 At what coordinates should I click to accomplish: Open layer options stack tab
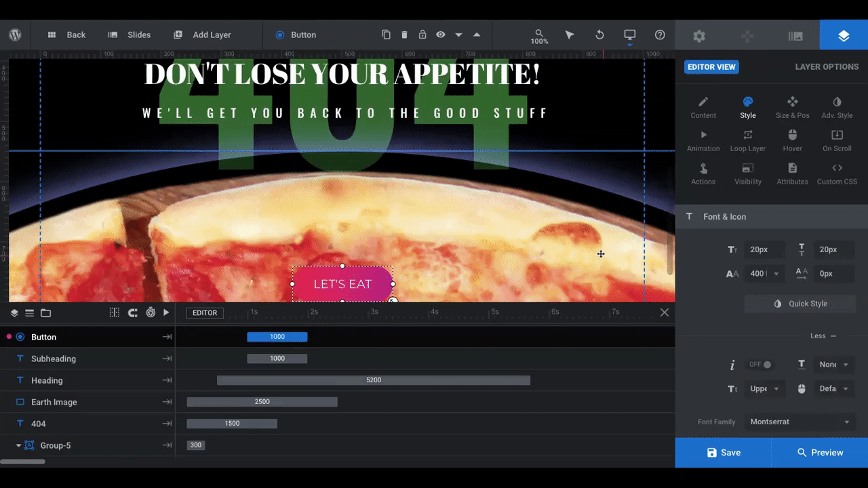coord(844,35)
